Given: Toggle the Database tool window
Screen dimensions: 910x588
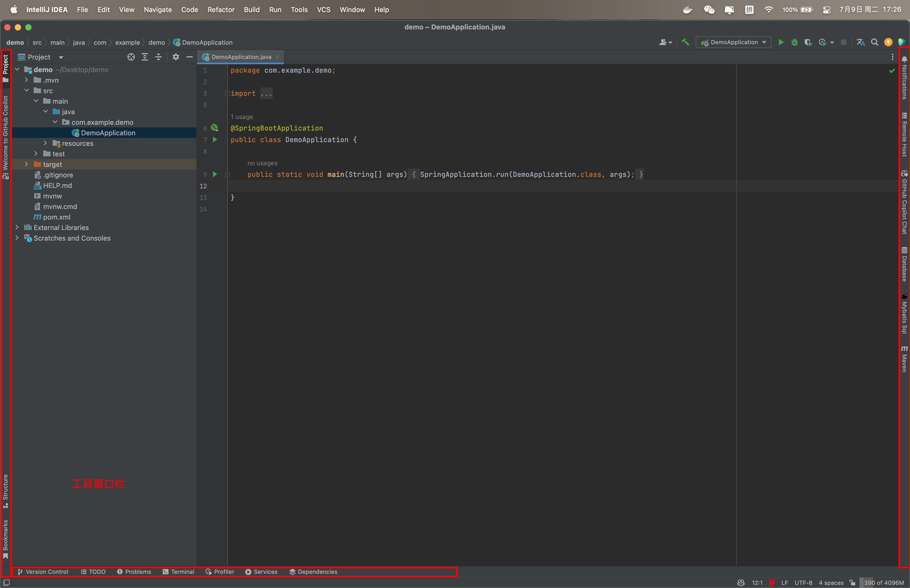Looking at the screenshot, I should (904, 264).
